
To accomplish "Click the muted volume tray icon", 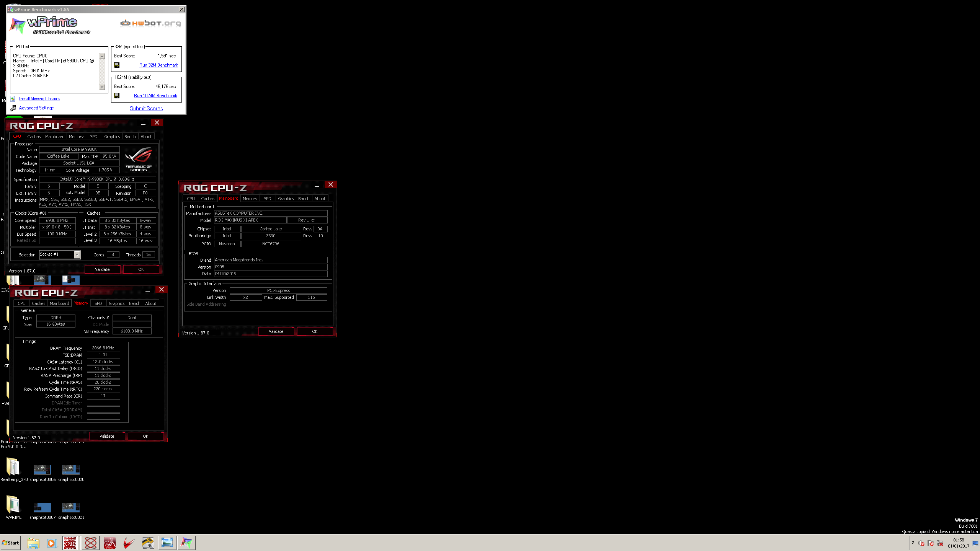I will (921, 543).
